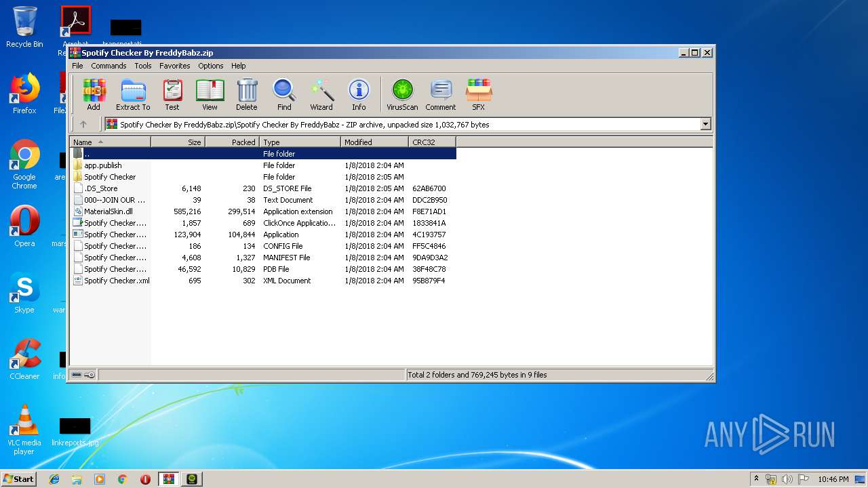Viewport: 868px width, 488px height.
Task: Open Firefox desktop shortcut
Action: click(x=24, y=94)
